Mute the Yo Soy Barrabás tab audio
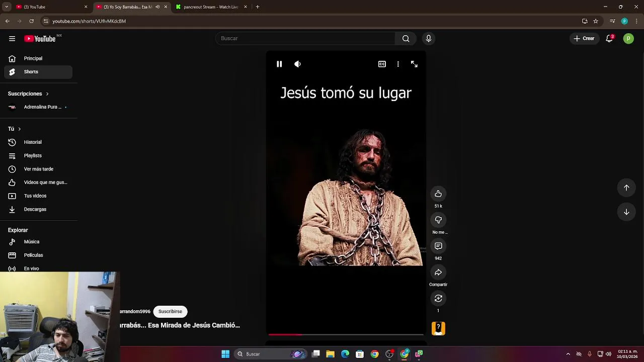Screen dimensions: 644x362 [157, 7]
